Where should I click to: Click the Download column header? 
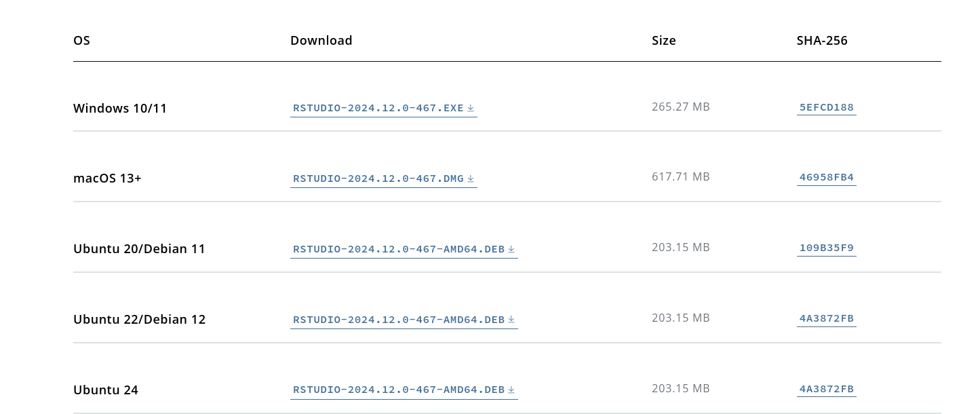pyautogui.click(x=321, y=41)
